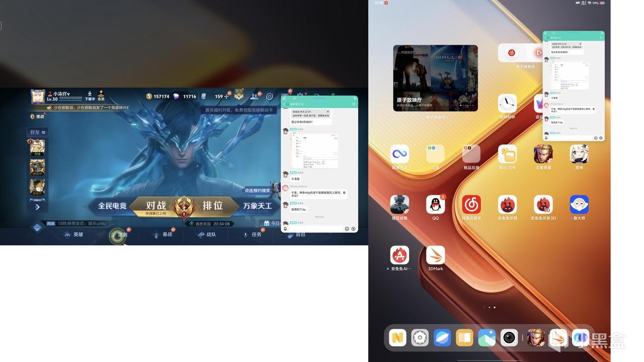Screen dimensions: 644x362
Task: Tap the 下载中 download icon in game
Action: (90, 96)
